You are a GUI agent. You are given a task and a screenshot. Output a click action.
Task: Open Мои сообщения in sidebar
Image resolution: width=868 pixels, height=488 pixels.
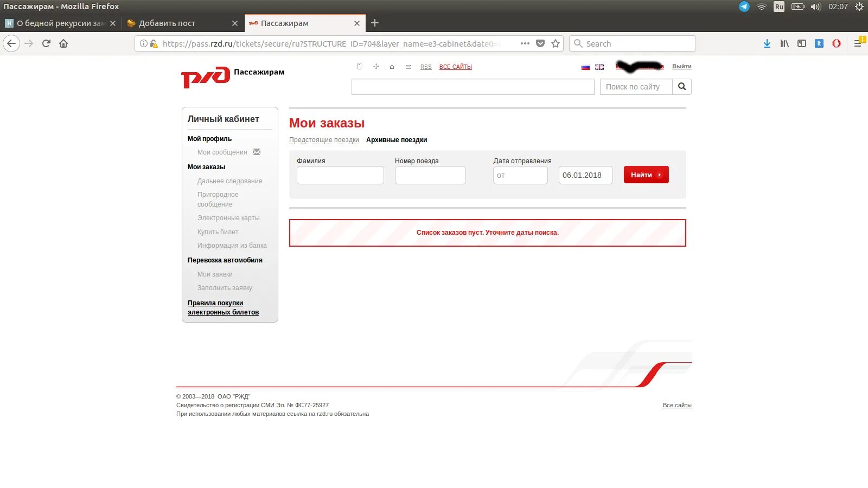coord(222,152)
